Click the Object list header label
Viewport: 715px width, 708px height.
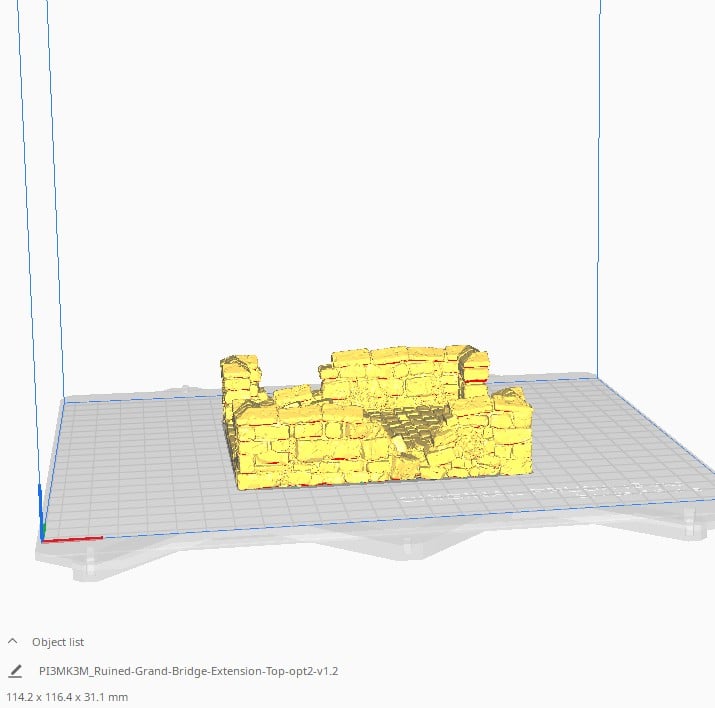point(58,642)
